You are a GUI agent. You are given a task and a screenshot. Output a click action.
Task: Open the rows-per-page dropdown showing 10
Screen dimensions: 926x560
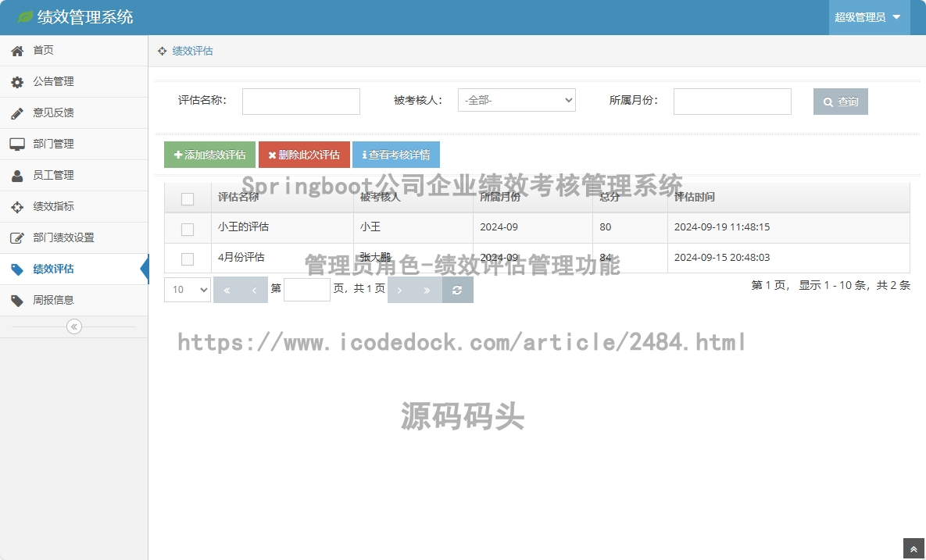tap(188, 290)
